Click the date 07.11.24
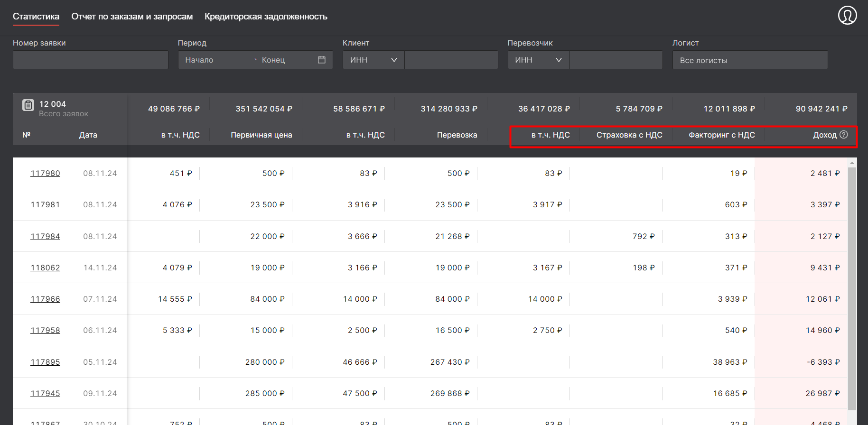Image resolution: width=868 pixels, height=425 pixels. (x=100, y=299)
